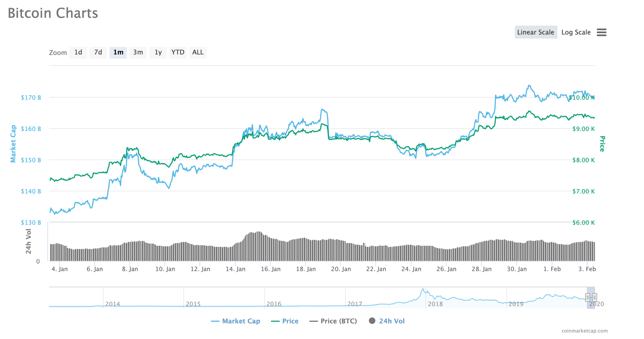Click the 2016 label in navigator

(x=274, y=304)
